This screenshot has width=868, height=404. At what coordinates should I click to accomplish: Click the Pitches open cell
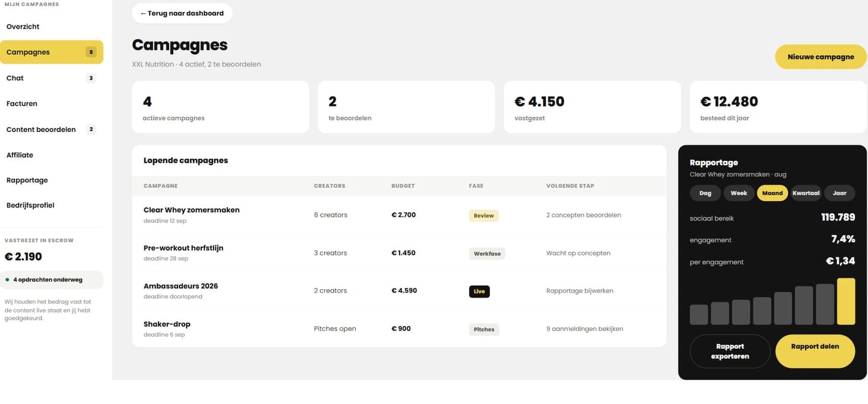335,329
